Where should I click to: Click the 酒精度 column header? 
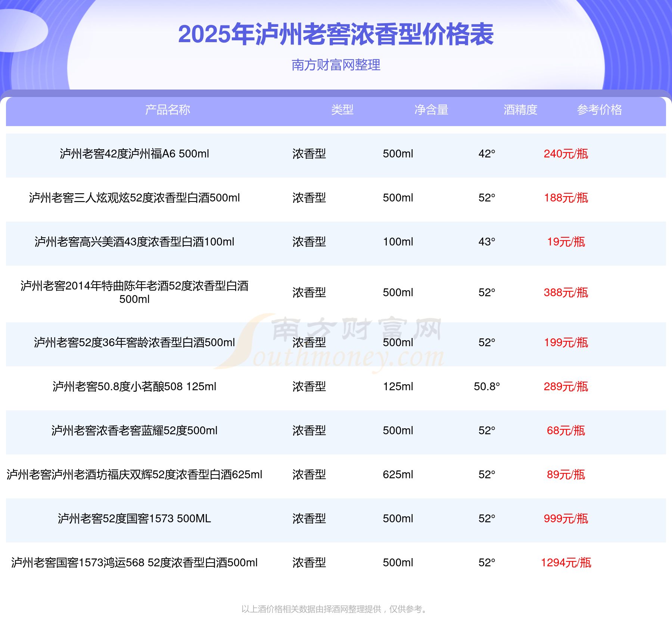pos(520,110)
